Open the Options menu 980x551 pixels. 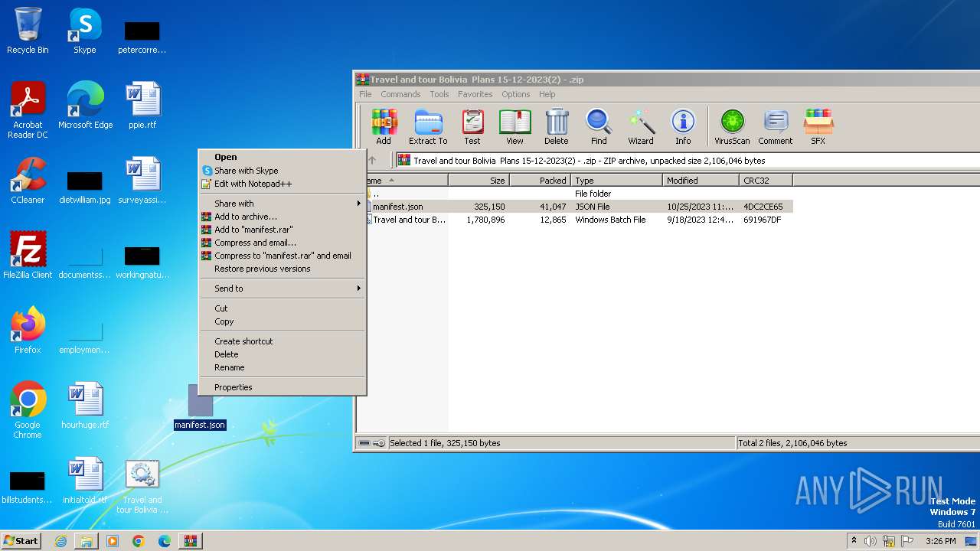(516, 94)
